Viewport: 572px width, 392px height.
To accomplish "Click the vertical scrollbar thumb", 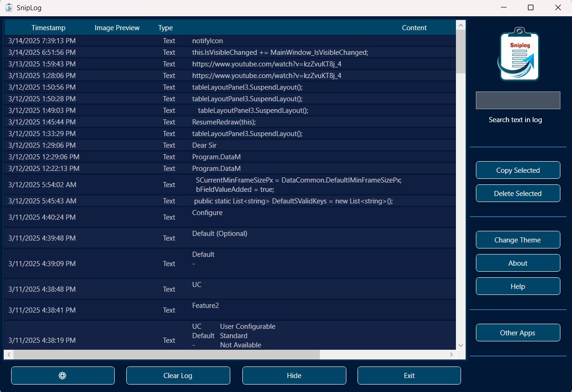I will [x=461, y=52].
